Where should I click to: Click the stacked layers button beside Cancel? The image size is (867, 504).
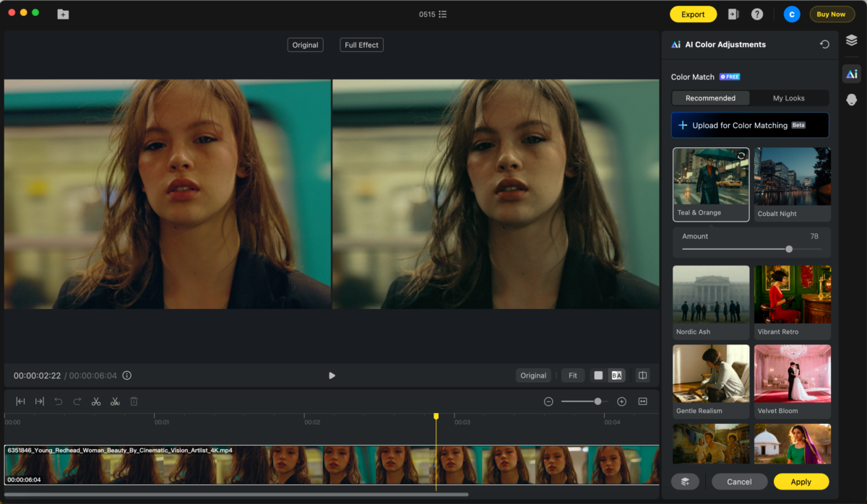[x=685, y=482]
